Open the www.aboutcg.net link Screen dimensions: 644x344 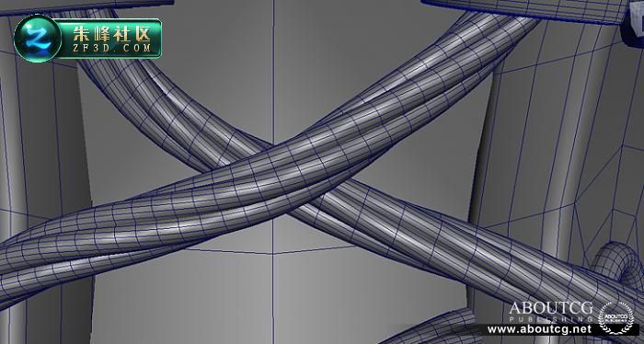(539, 329)
